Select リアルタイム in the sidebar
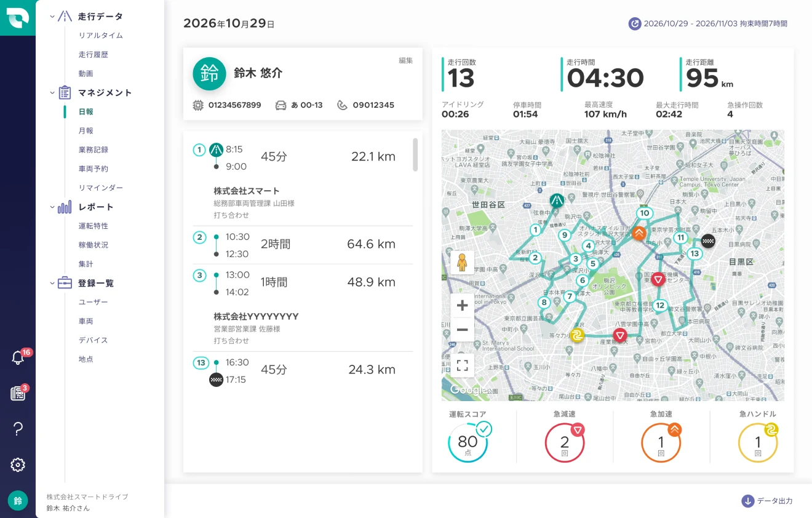812x518 pixels. pos(100,36)
